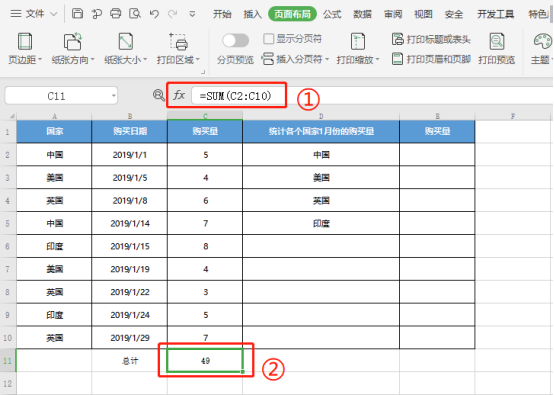554x395 pixels.
Task: Enable the 显示分页符 checkbox
Action: [269, 39]
